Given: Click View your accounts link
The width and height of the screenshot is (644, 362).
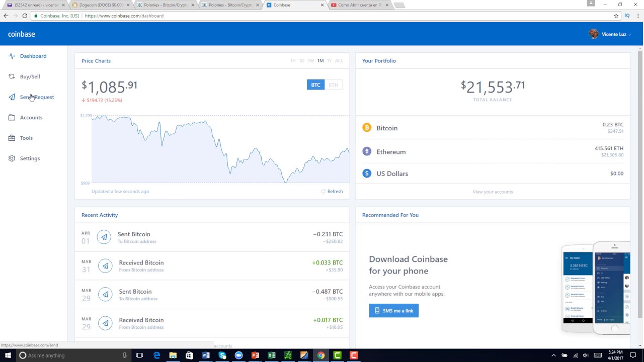Looking at the screenshot, I should click(x=493, y=192).
